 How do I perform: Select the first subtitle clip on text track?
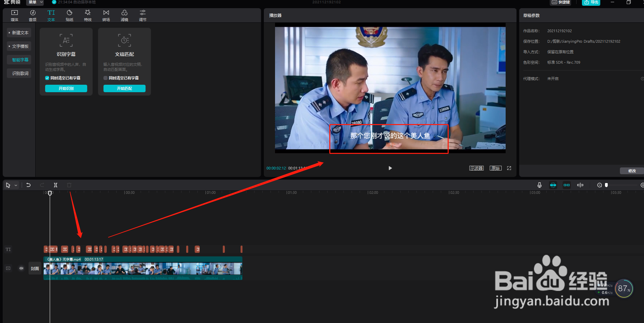point(46,249)
